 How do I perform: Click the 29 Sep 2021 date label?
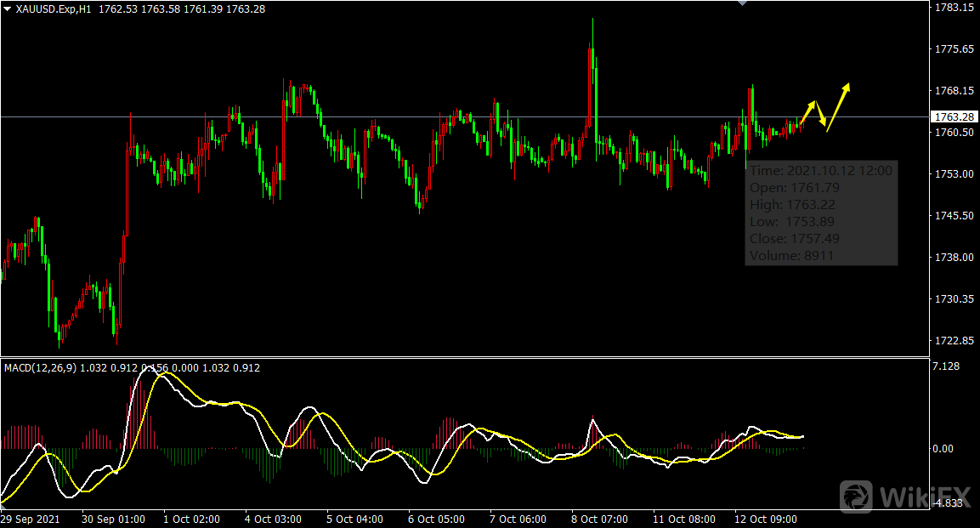(x=31, y=519)
